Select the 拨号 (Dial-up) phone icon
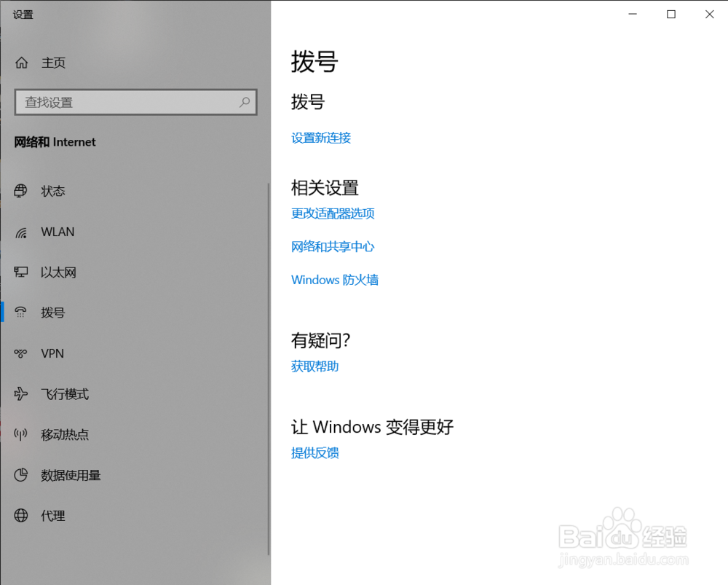Image resolution: width=728 pixels, height=585 pixels. coord(21,312)
